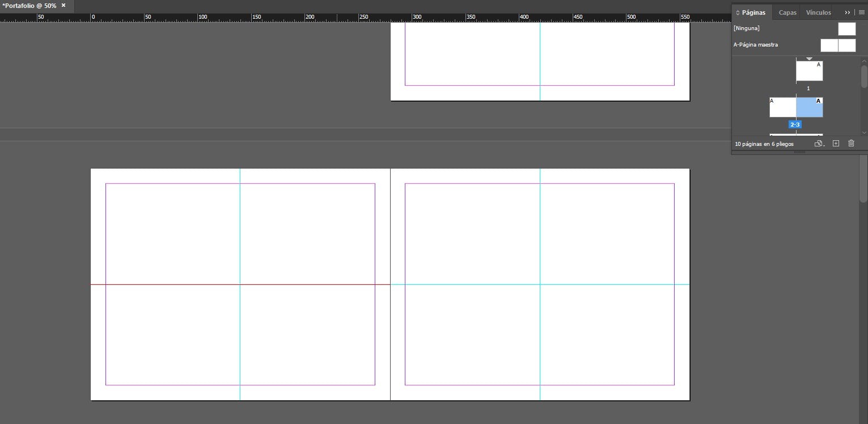Screen dimensions: 868x424
Task: Select the Portafolio @ 50% document tab
Action: point(29,5)
